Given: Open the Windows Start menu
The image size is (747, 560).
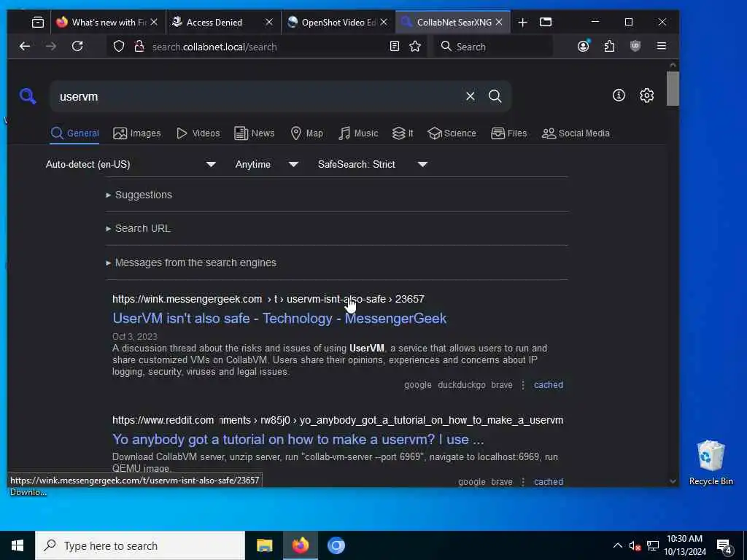Looking at the screenshot, I should coord(18,545).
